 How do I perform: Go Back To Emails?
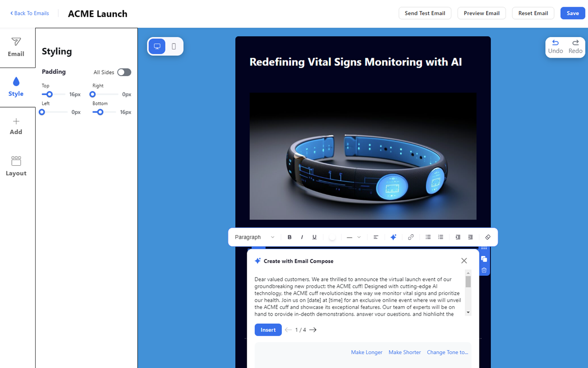coord(30,13)
